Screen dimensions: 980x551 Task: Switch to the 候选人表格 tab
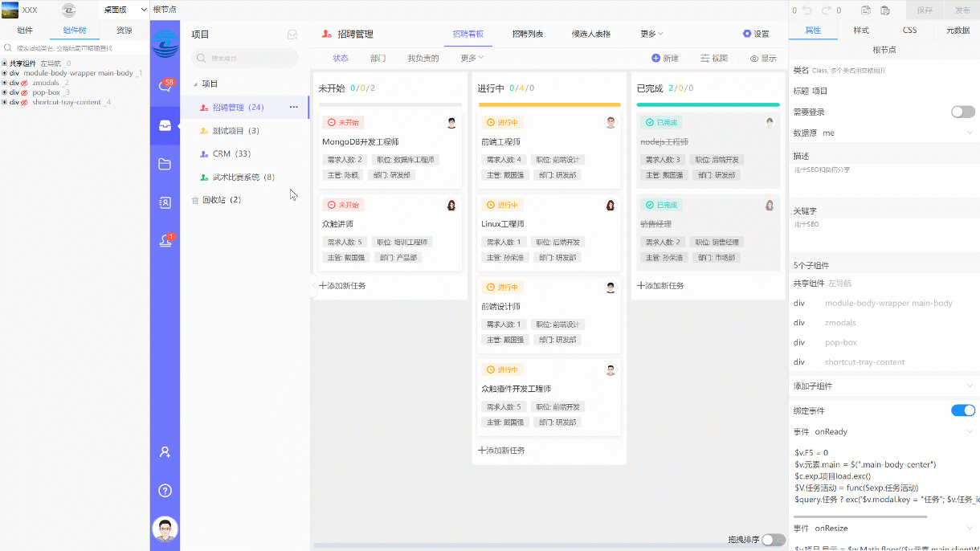click(591, 34)
